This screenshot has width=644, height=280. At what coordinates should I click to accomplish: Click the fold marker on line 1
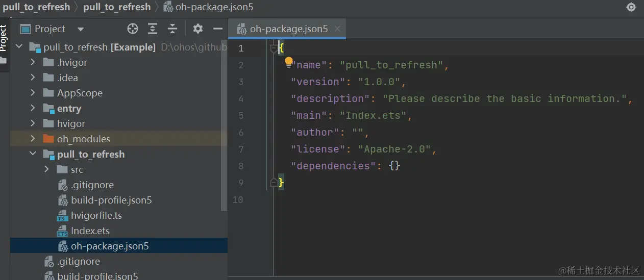274,48
